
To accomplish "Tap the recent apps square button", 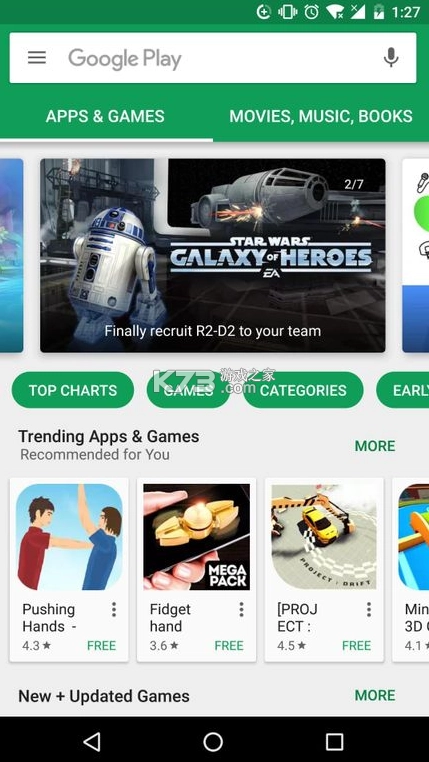I will [334, 742].
